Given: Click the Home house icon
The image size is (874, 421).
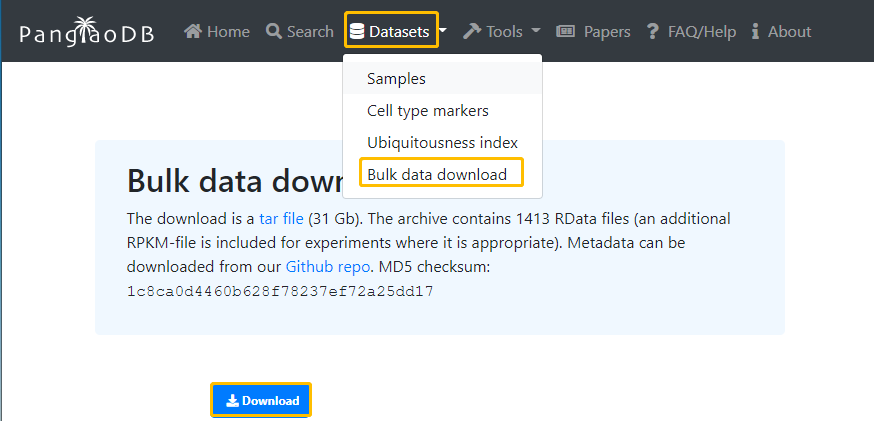Looking at the screenshot, I should tap(193, 32).
